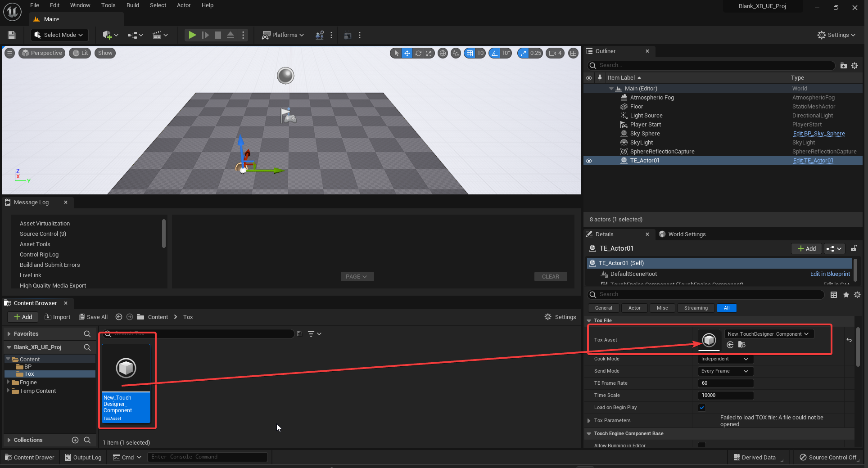
Task: Toggle world/local coordinate system globe icon
Action: tap(443, 53)
